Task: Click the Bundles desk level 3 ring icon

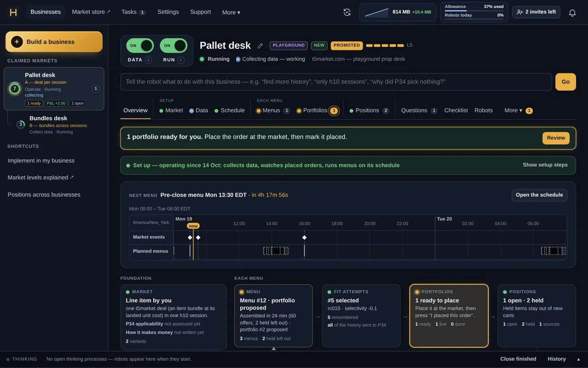Action: pyautogui.click(x=21, y=125)
